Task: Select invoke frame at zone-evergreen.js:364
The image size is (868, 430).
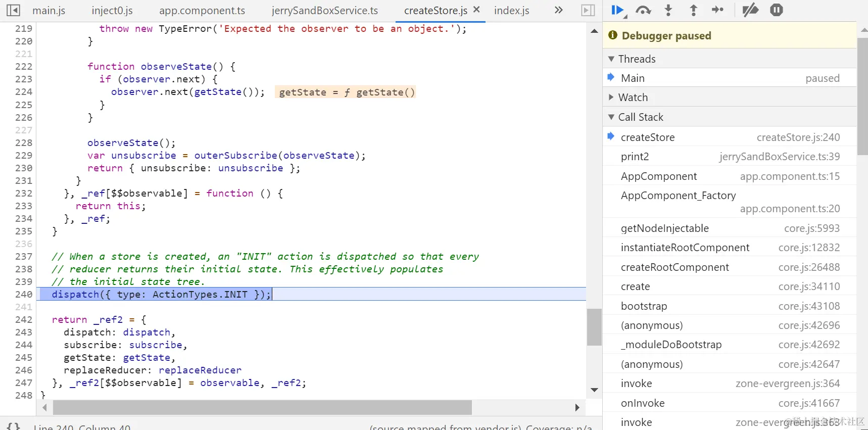Action: [730, 384]
